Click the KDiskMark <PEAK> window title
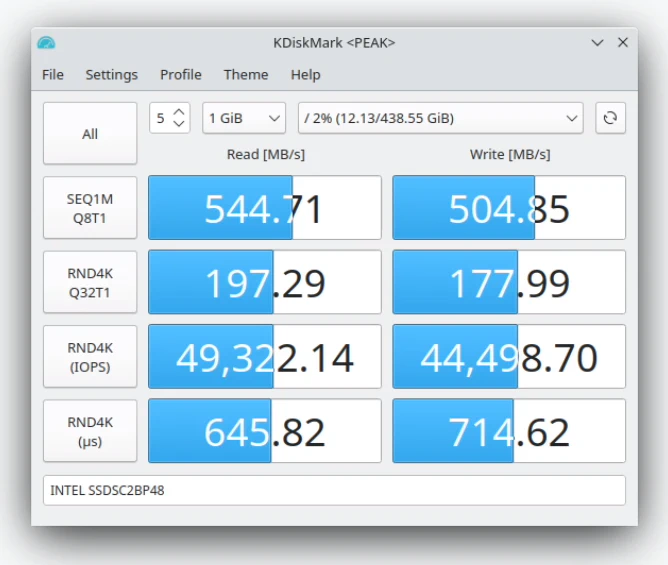Image resolution: width=668 pixels, height=565 pixels. click(334, 43)
